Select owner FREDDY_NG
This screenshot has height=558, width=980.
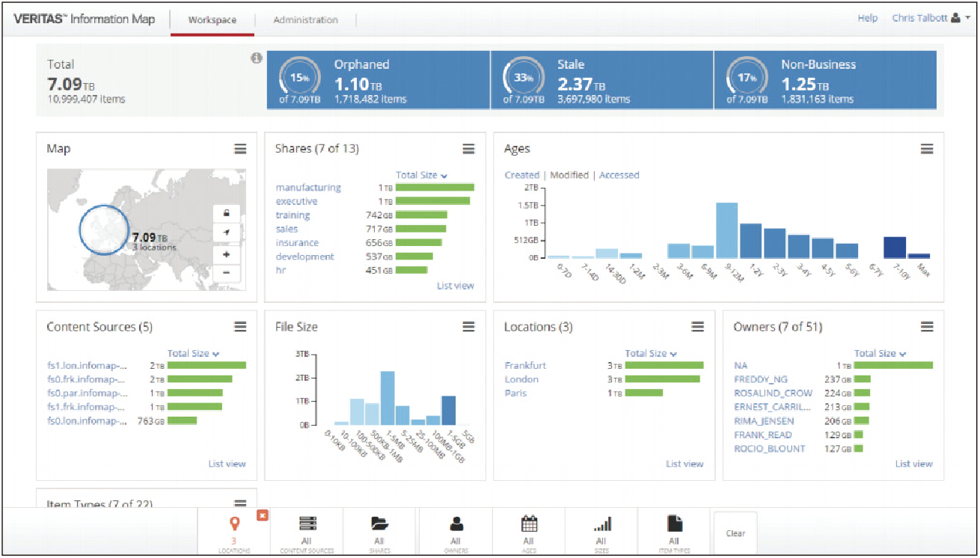pos(761,379)
